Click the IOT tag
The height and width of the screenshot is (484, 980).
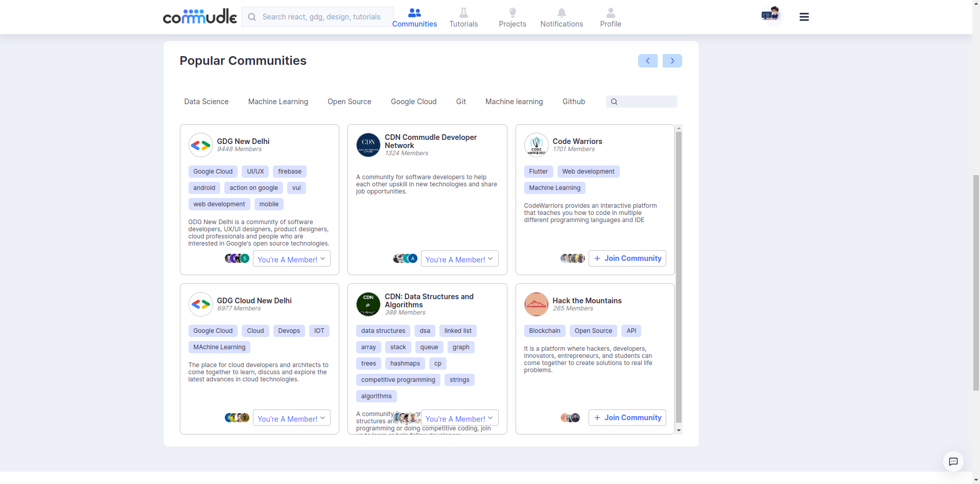coord(319,331)
